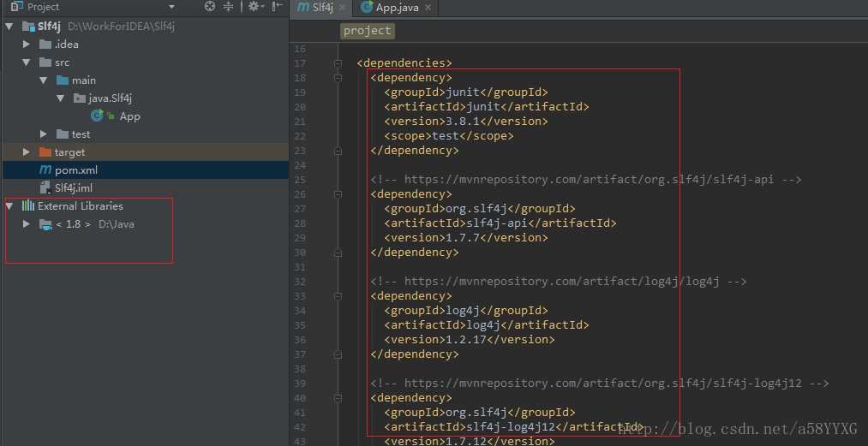This screenshot has height=446, width=868.
Task: Click the log4j artifactId line
Action: (x=487, y=324)
